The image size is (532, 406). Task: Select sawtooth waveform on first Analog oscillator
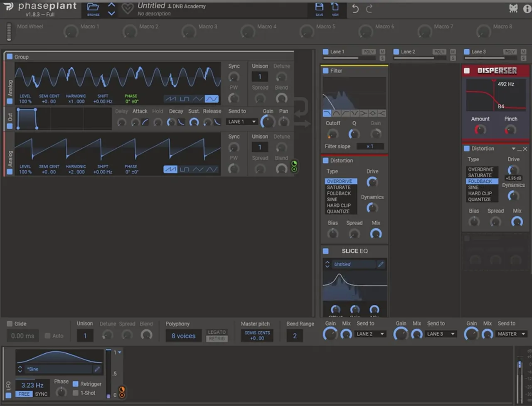pyautogui.click(x=170, y=99)
